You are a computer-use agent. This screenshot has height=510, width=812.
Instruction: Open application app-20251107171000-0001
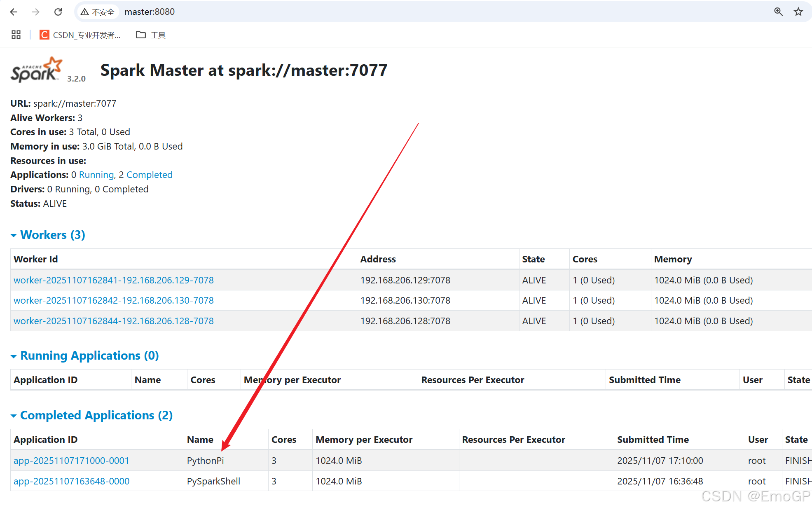coord(71,461)
